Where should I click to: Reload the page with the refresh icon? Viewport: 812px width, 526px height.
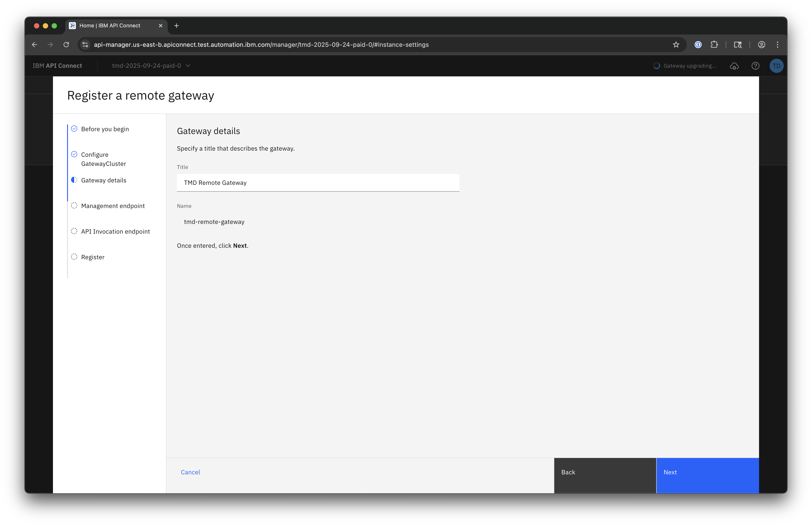click(x=66, y=45)
